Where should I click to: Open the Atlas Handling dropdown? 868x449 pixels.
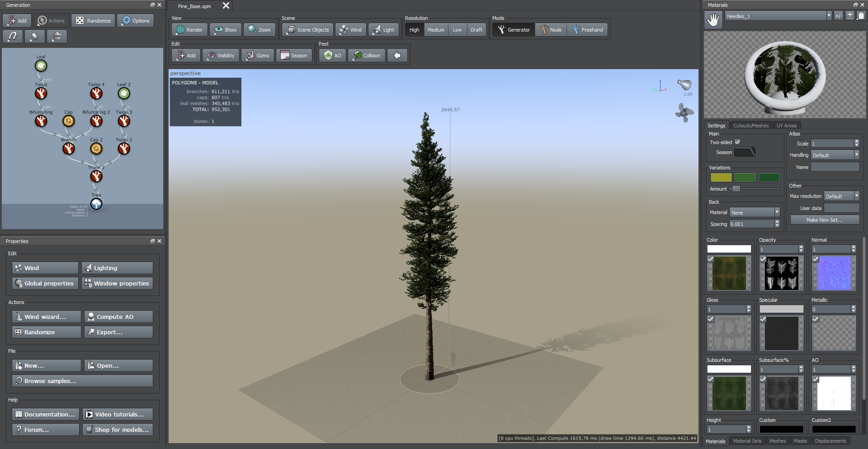835,155
